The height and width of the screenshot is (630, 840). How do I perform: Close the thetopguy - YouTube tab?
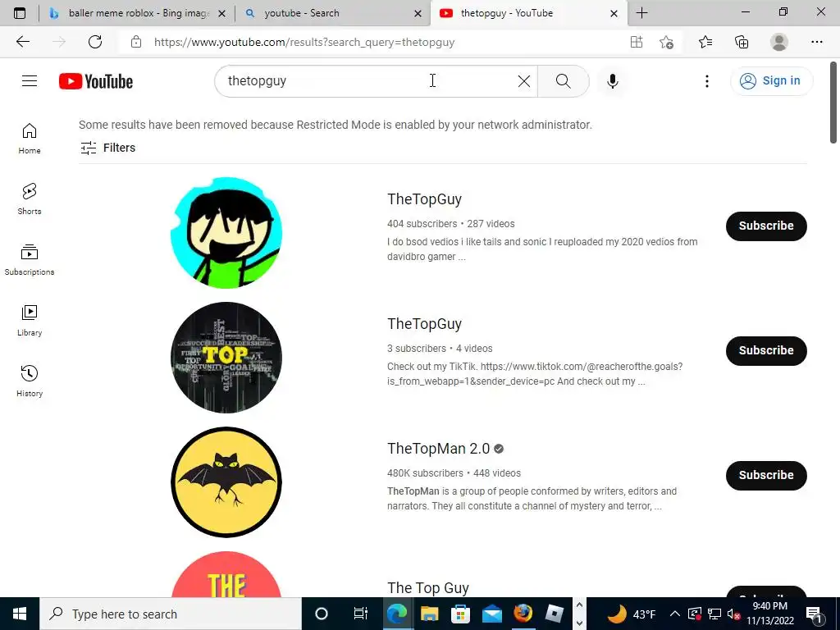[614, 13]
